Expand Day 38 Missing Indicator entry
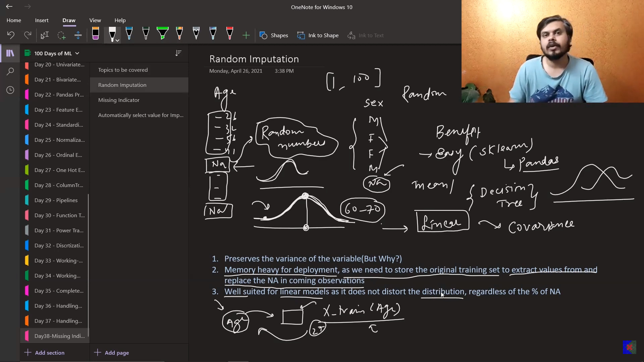The width and height of the screenshot is (644, 362). tap(59, 336)
